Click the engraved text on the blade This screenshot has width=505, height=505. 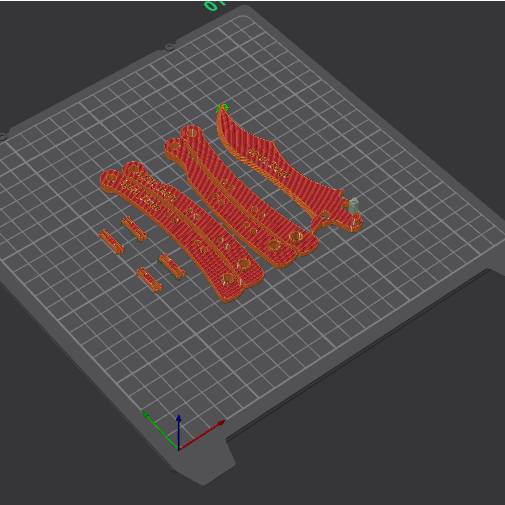click(x=269, y=164)
